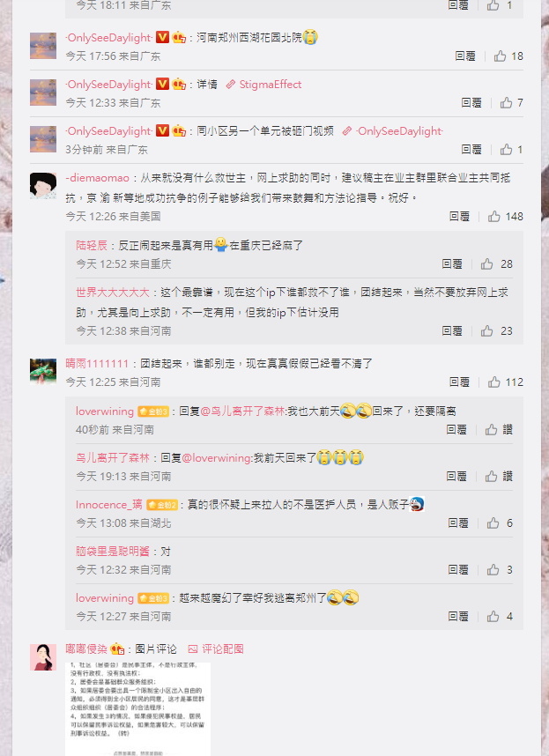Click 晴雨1111111's avatar picture
549x756 pixels.
pos(43,372)
